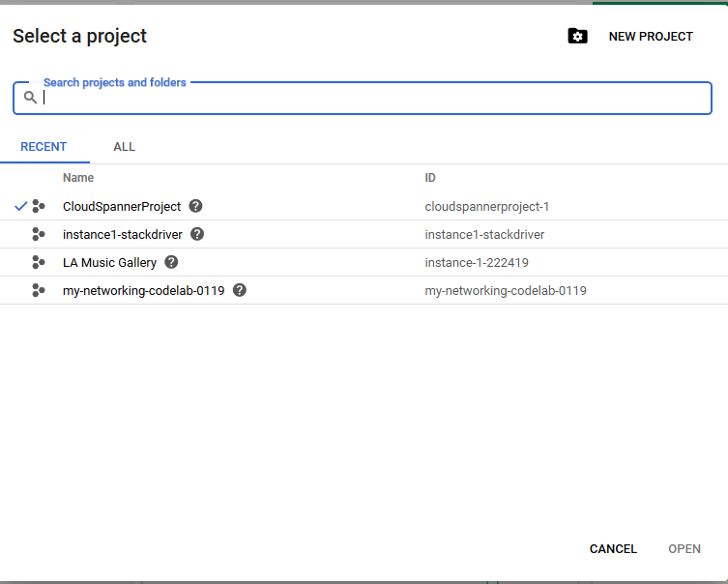Click the OPEN button

coord(684,549)
